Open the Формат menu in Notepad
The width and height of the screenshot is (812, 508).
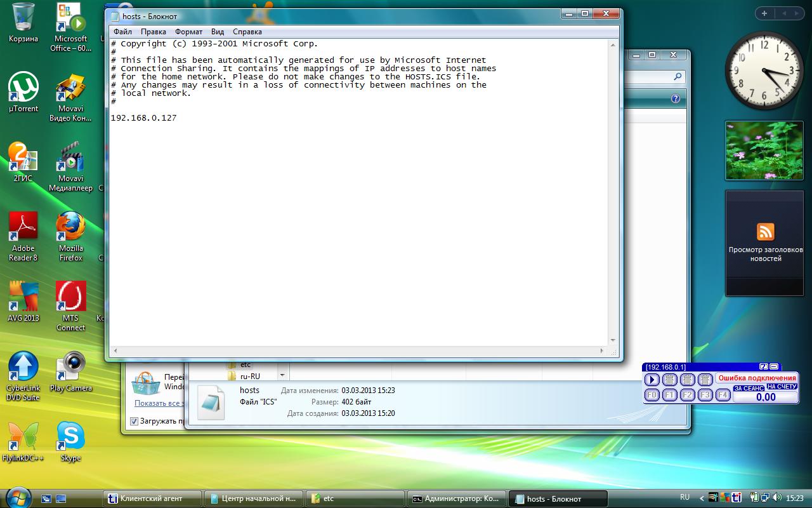point(188,32)
